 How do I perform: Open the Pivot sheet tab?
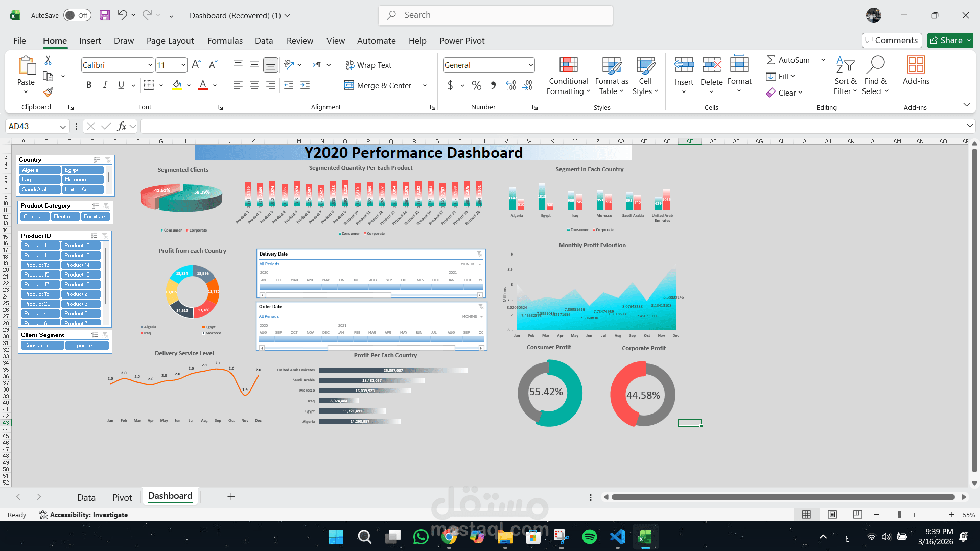coord(122,497)
